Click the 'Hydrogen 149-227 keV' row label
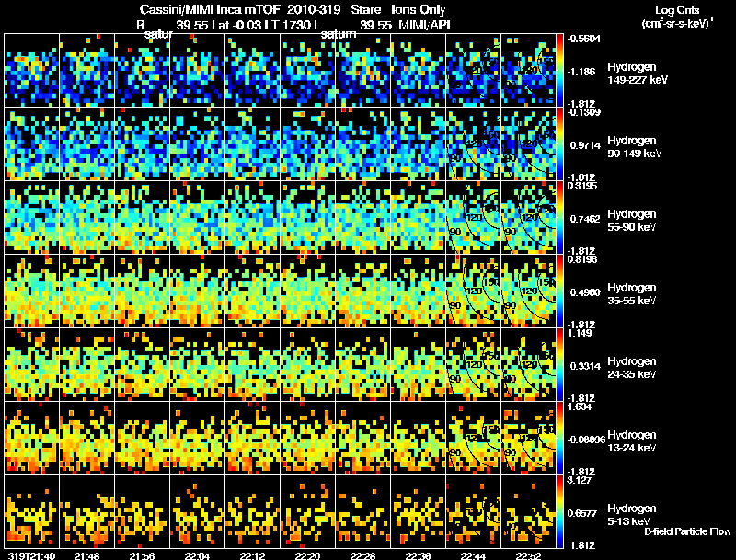Viewport: 736px width, 560px height. [637, 74]
